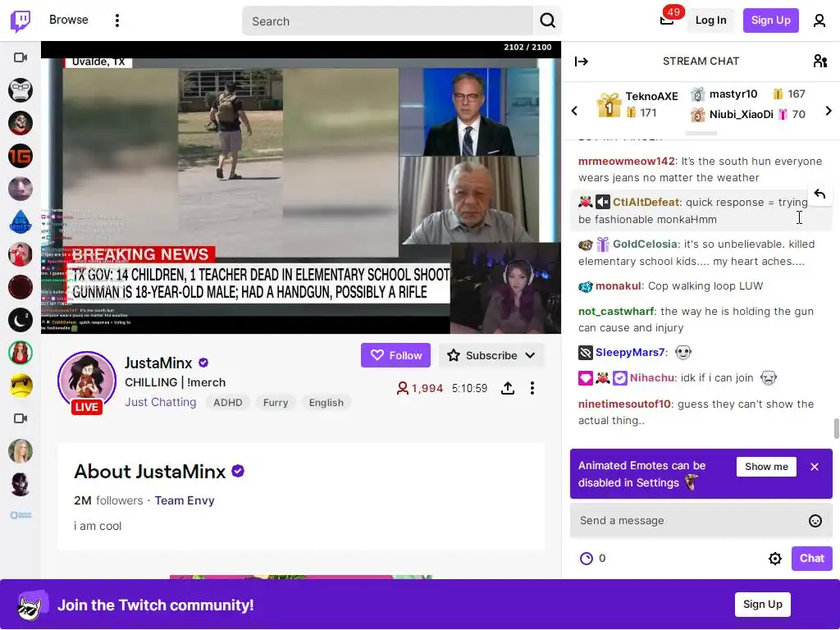Image resolution: width=840 pixels, height=630 pixels.
Task: Click the search magnifier button
Action: coord(547,21)
